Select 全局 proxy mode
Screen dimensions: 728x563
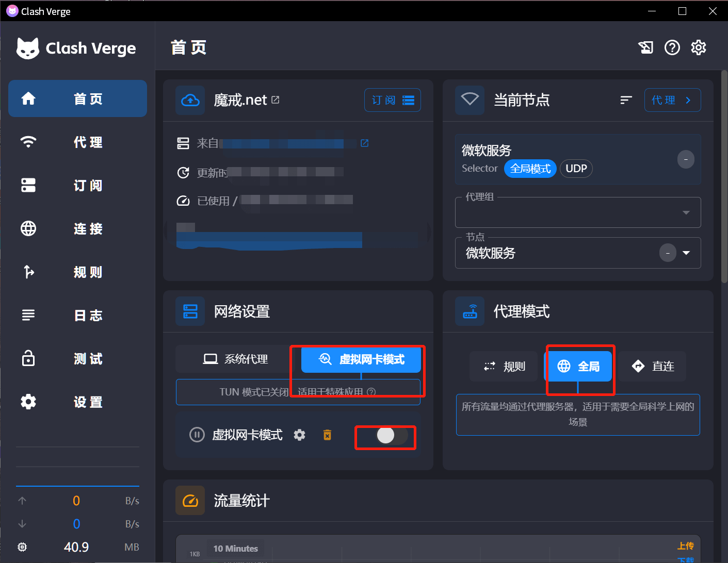click(578, 367)
